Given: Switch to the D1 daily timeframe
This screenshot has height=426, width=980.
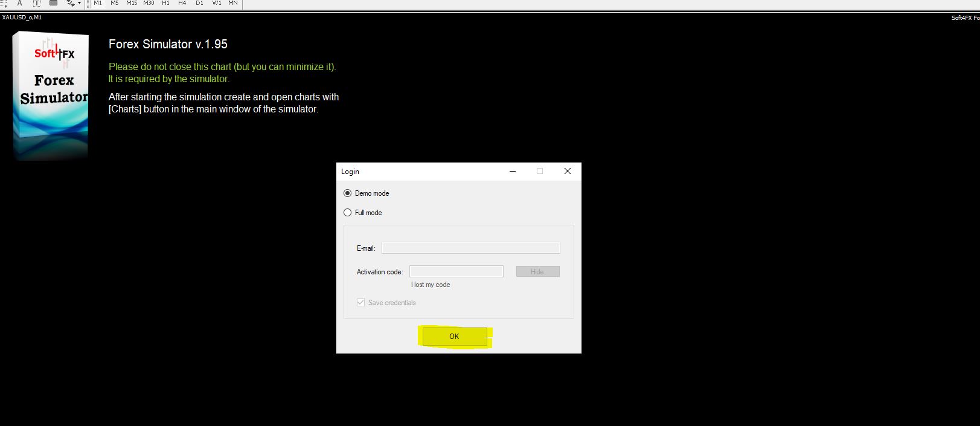Looking at the screenshot, I should point(199,3).
